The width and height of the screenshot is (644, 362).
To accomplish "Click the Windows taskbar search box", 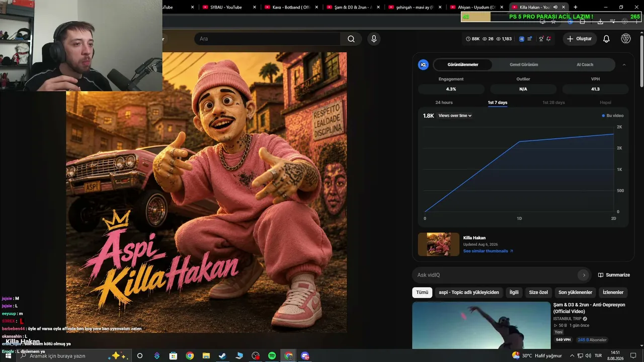I will pos(73,355).
